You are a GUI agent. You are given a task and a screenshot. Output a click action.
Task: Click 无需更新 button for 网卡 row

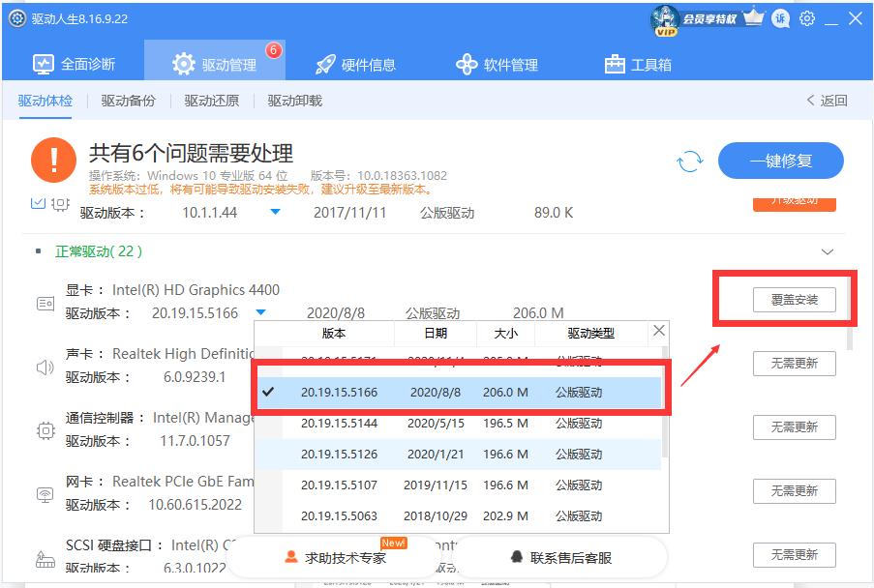[795, 491]
